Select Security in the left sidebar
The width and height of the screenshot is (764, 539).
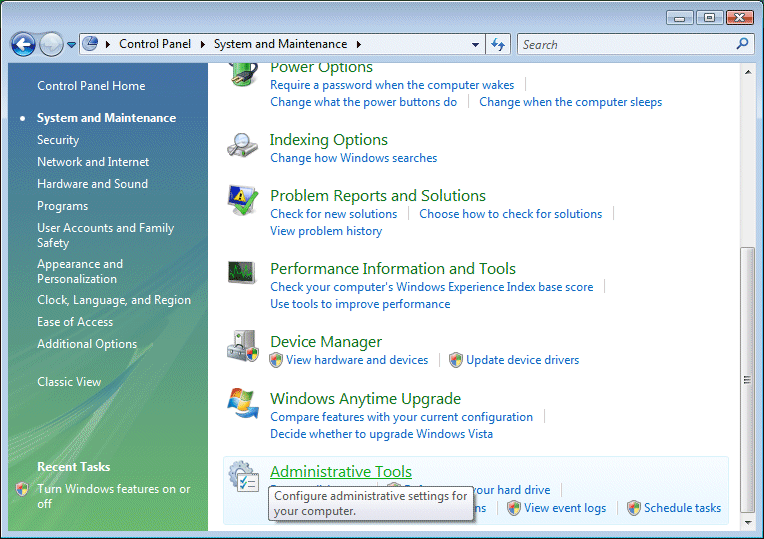pyautogui.click(x=58, y=140)
